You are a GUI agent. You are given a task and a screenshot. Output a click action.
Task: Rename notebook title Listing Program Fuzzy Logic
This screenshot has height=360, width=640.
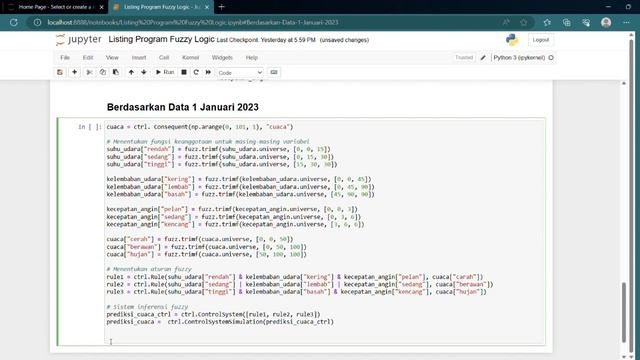point(161,39)
